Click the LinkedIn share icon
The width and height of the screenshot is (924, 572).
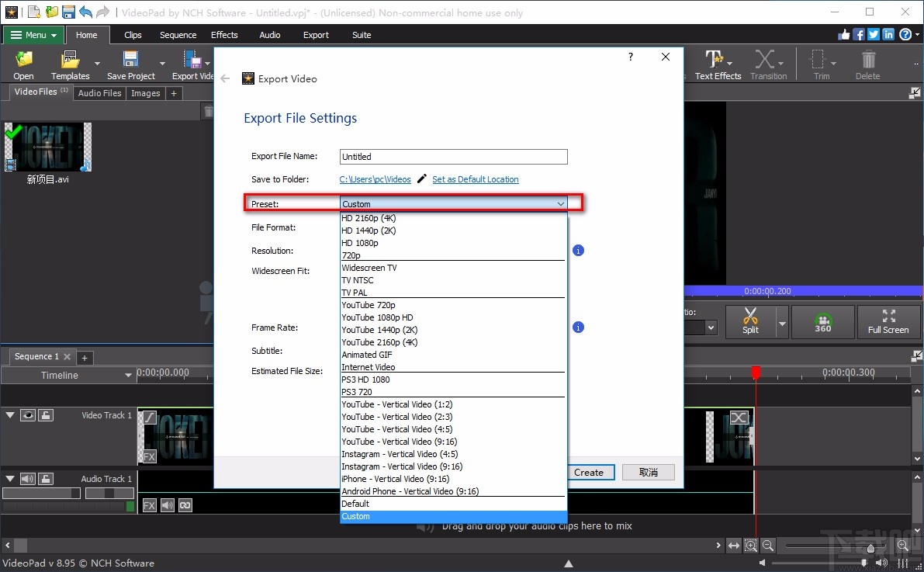888,35
